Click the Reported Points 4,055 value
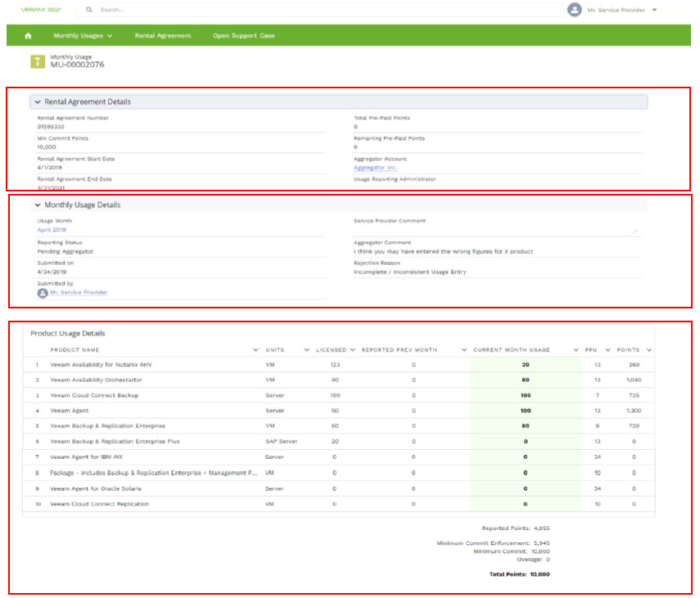The height and width of the screenshot is (598, 700). 541,528
